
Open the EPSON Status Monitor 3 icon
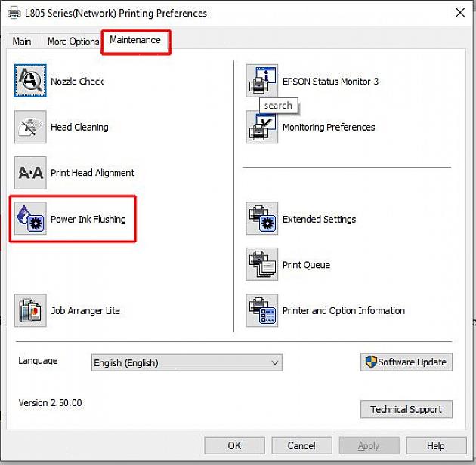click(261, 81)
